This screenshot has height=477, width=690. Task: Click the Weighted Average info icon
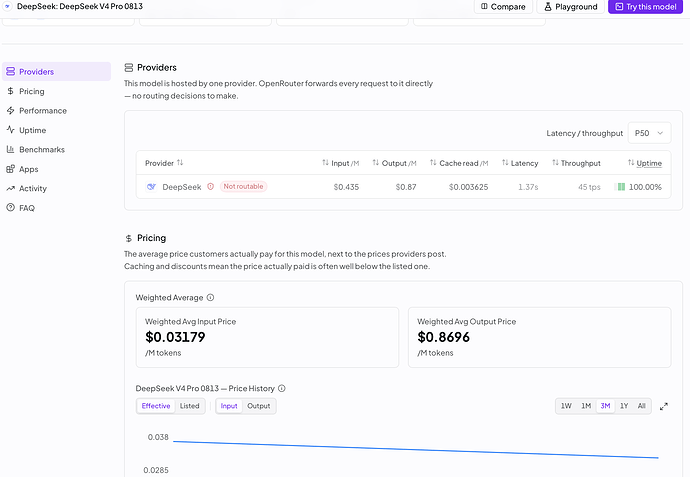(210, 297)
